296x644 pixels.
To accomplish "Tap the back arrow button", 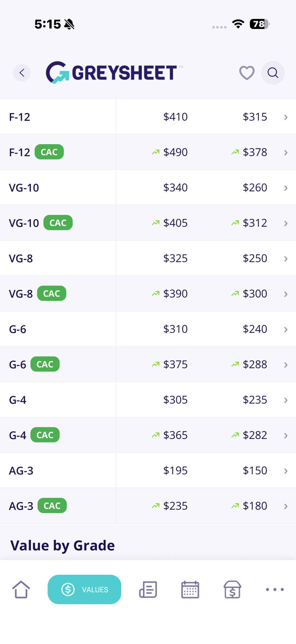I will [x=22, y=73].
